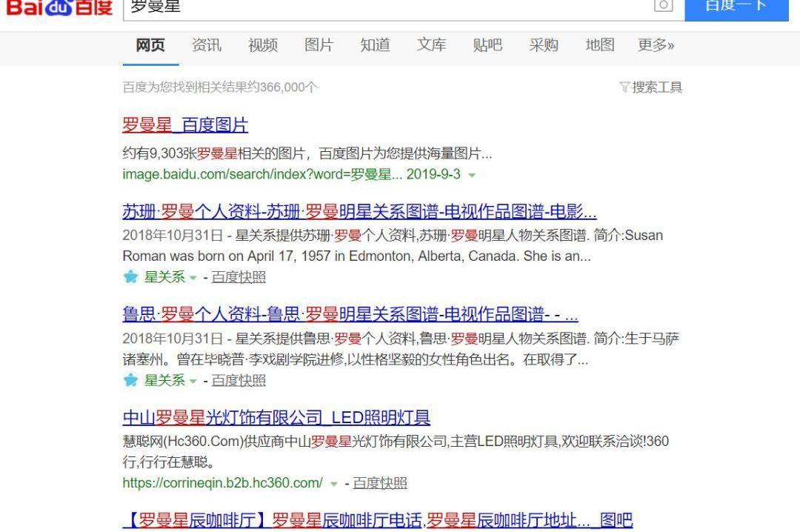Expand arrow beside 星关系 under 鲁思·罗曼 result
The image size is (800, 532).
pyautogui.click(x=193, y=382)
